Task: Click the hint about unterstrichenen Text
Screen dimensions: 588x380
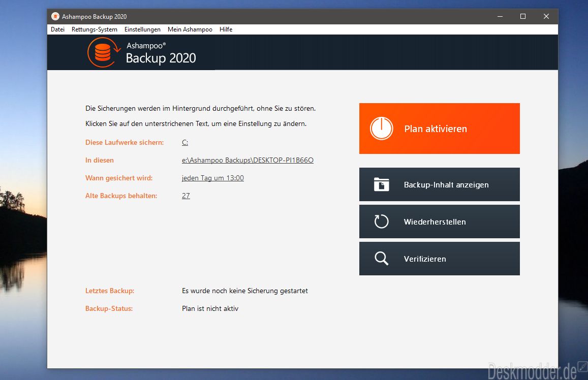Action: [196, 123]
